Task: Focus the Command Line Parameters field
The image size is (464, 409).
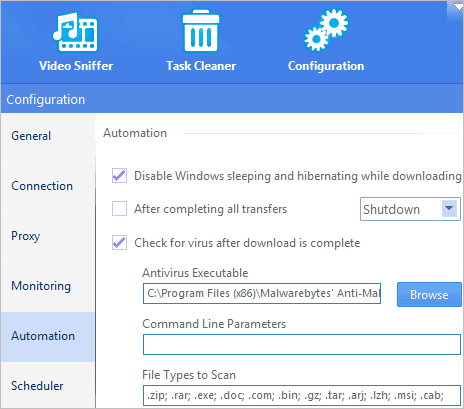Action: (x=302, y=345)
